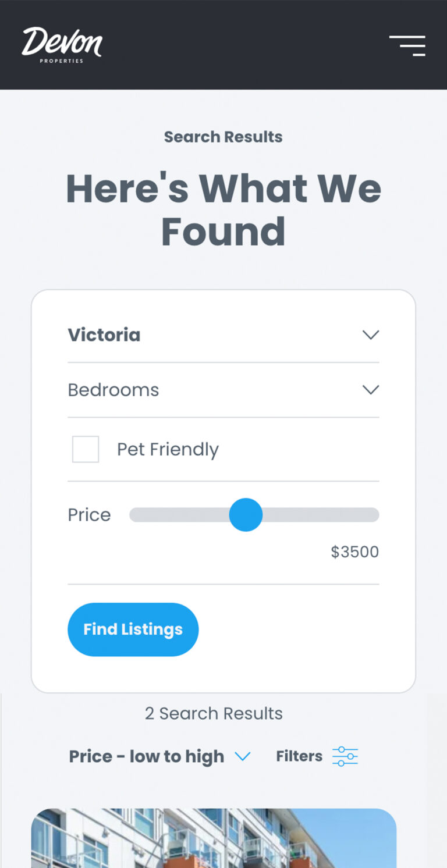This screenshot has height=868, width=447.
Task: Click the blue chevron next to Price - low to high
Action: click(242, 756)
